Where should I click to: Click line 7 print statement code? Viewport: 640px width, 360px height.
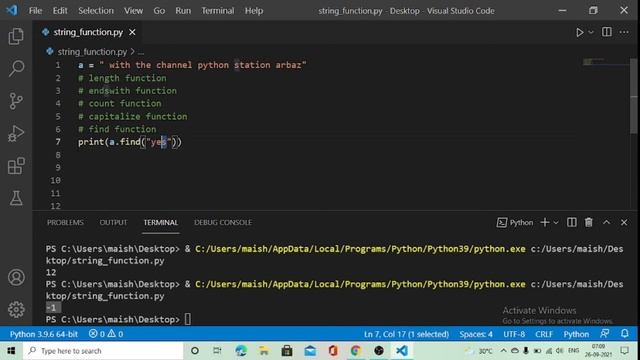[x=130, y=142]
